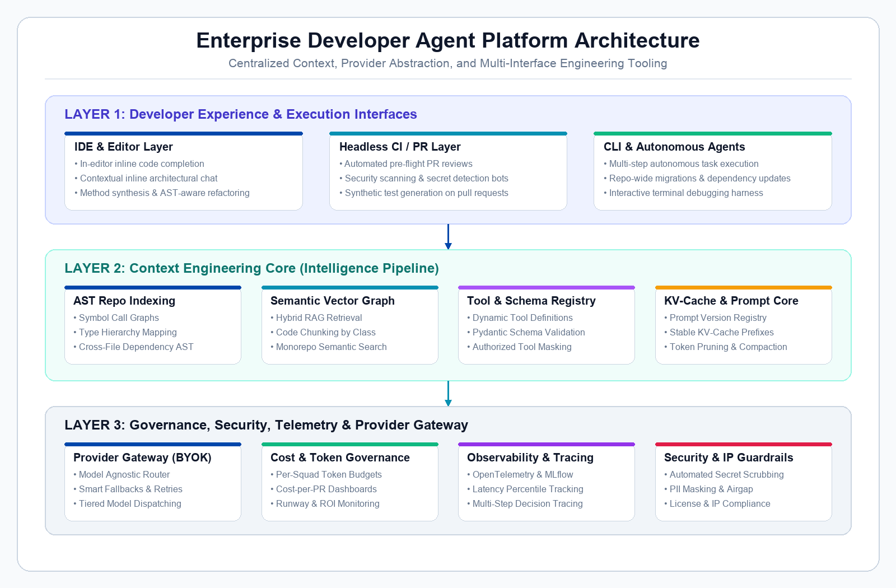
Task: Click the Tool & Schema Registry title
Action: (x=531, y=301)
